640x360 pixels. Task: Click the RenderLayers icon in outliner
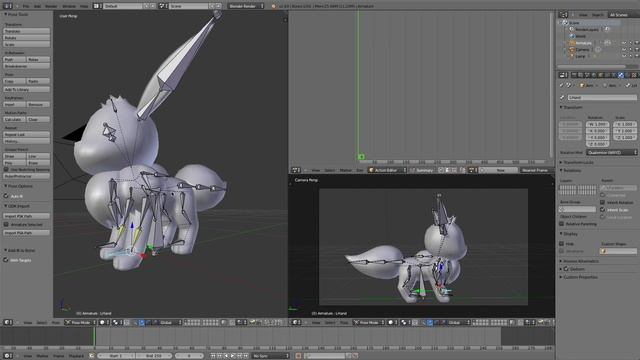click(x=572, y=29)
